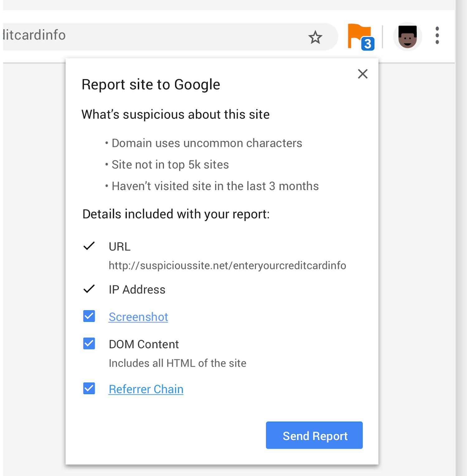The width and height of the screenshot is (467, 476).
Task: Click the suspicioussite.net URL text
Action: click(227, 266)
